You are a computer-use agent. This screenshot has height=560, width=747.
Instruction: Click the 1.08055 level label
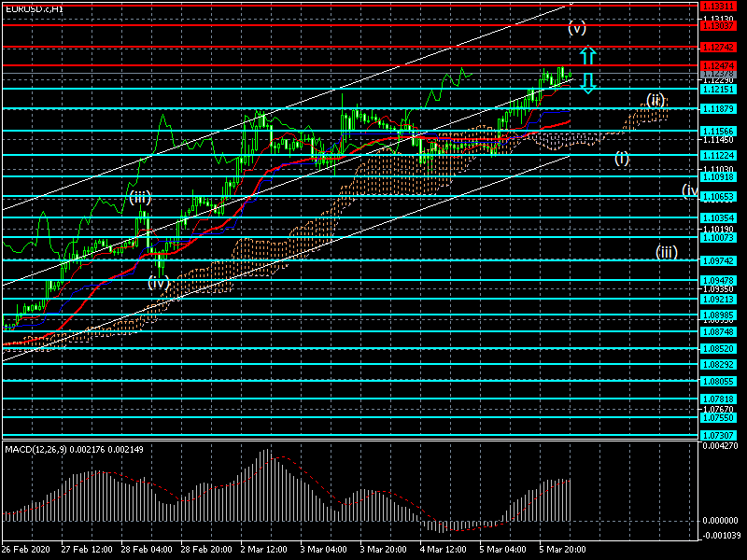tap(717, 381)
